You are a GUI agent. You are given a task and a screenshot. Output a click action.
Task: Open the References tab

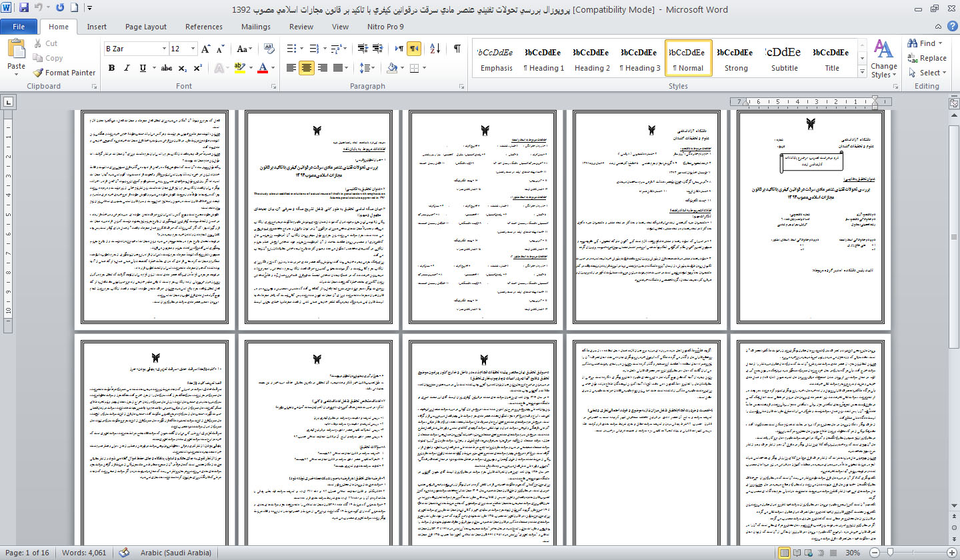click(x=204, y=27)
